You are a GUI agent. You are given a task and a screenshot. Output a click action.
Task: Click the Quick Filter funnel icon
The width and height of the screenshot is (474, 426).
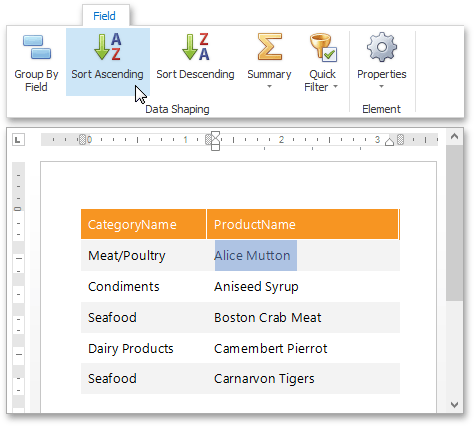323,47
